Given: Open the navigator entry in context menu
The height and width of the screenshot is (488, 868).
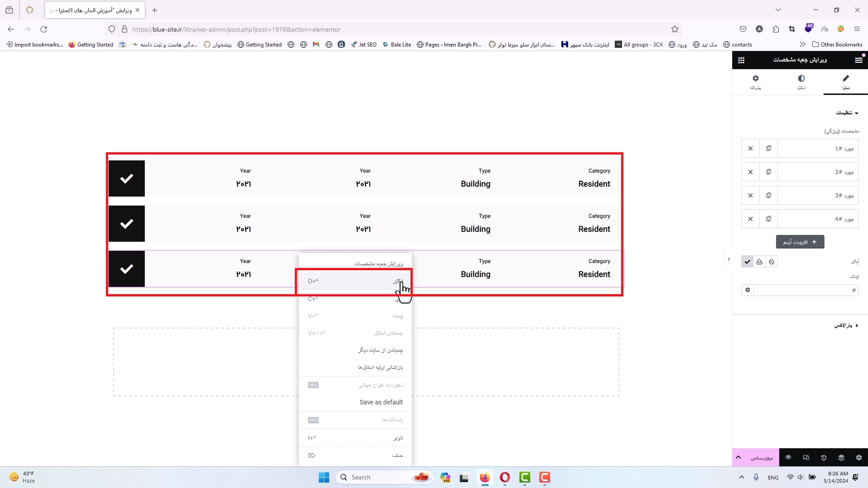Looking at the screenshot, I should [x=355, y=438].
